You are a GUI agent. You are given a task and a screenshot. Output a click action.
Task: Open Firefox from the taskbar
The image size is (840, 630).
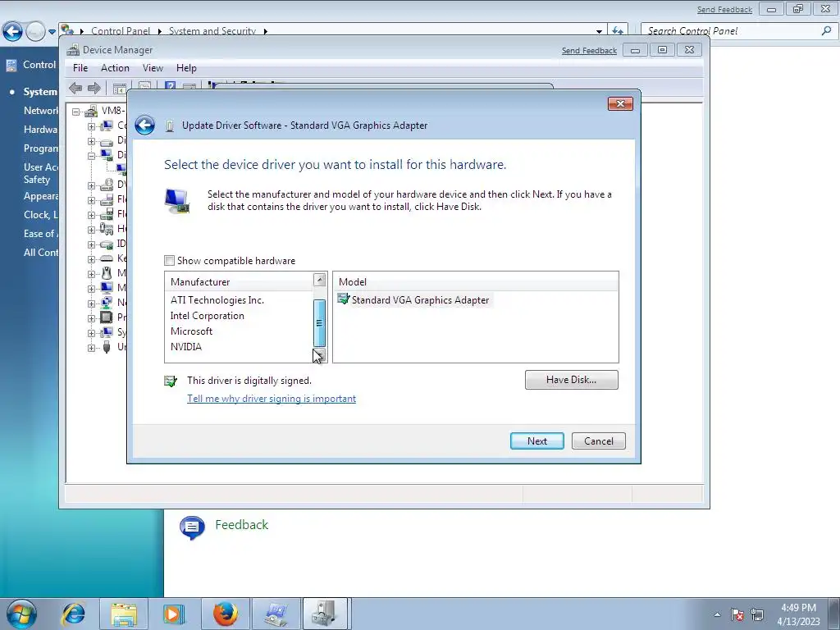(225, 614)
